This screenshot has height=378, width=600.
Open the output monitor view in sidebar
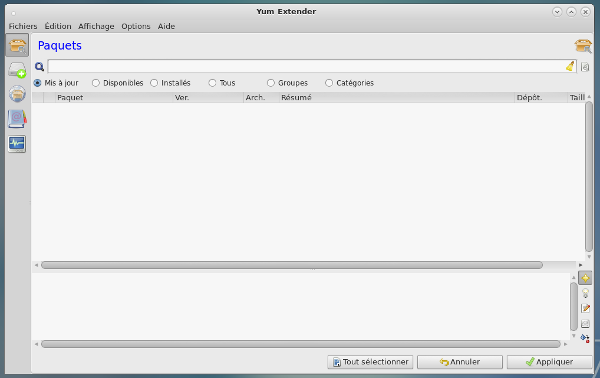[x=17, y=144]
